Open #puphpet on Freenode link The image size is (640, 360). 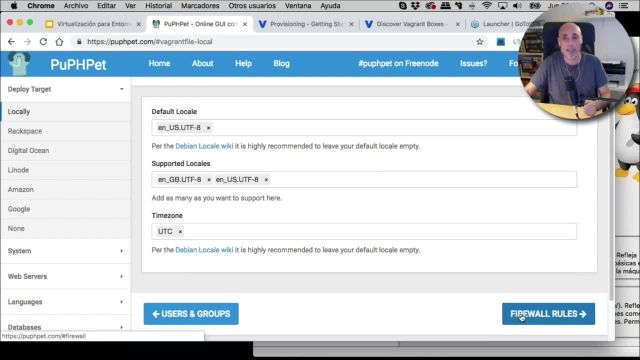click(398, 64)
